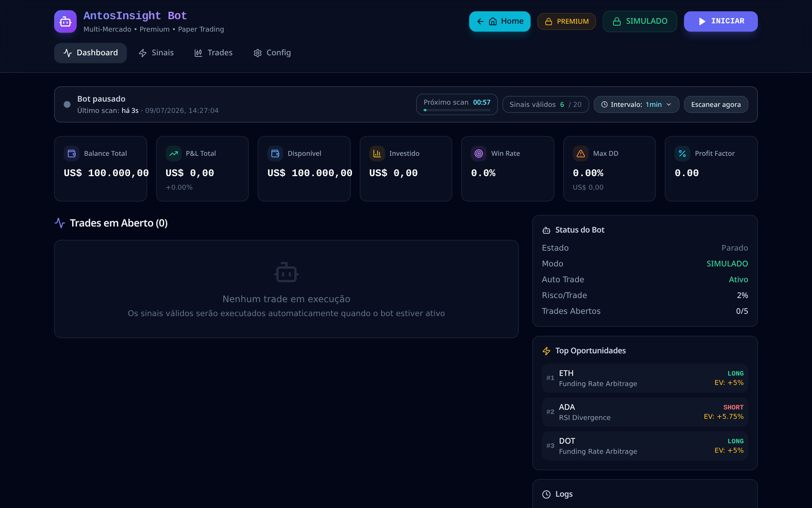The width and height of the screenshot is (812, 508).
Task: Start the bot with INICIAR
Action: (721, 21)
